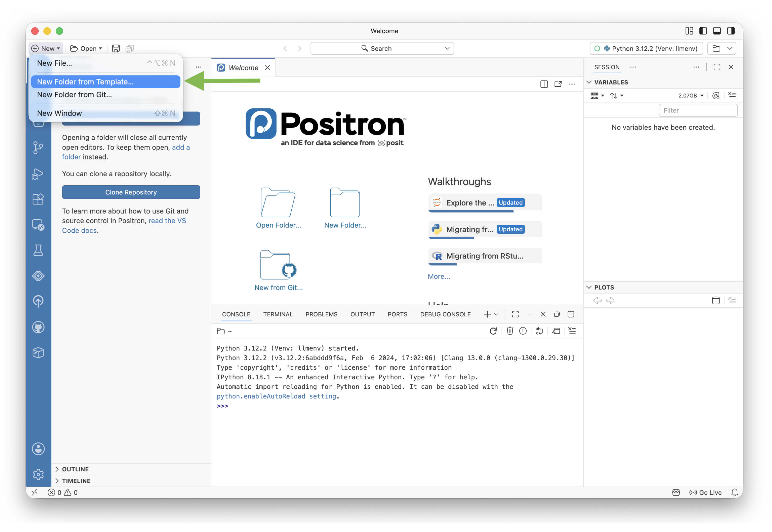Open the Testing flask icon
772x532 pixels.
point(38,250)
